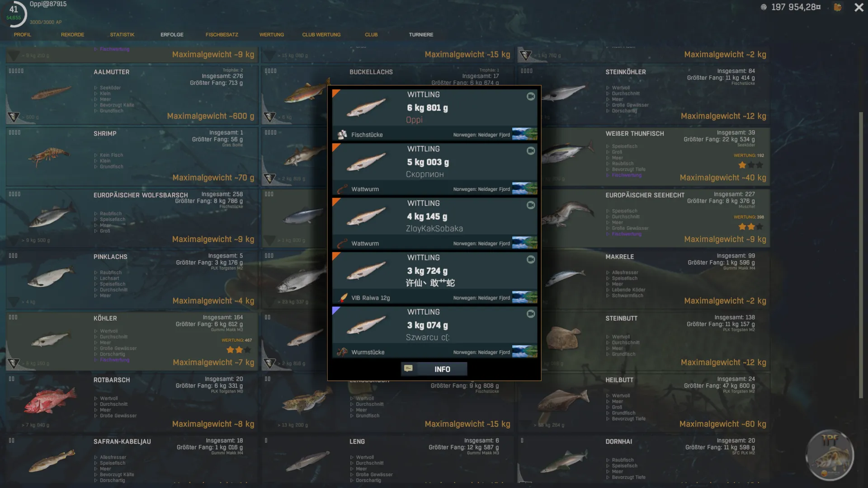Viewport: 868px width, 488px height.
Task: Click the star rating on the Europäischer Seehecht card
Action: click(x=750, y=227)
